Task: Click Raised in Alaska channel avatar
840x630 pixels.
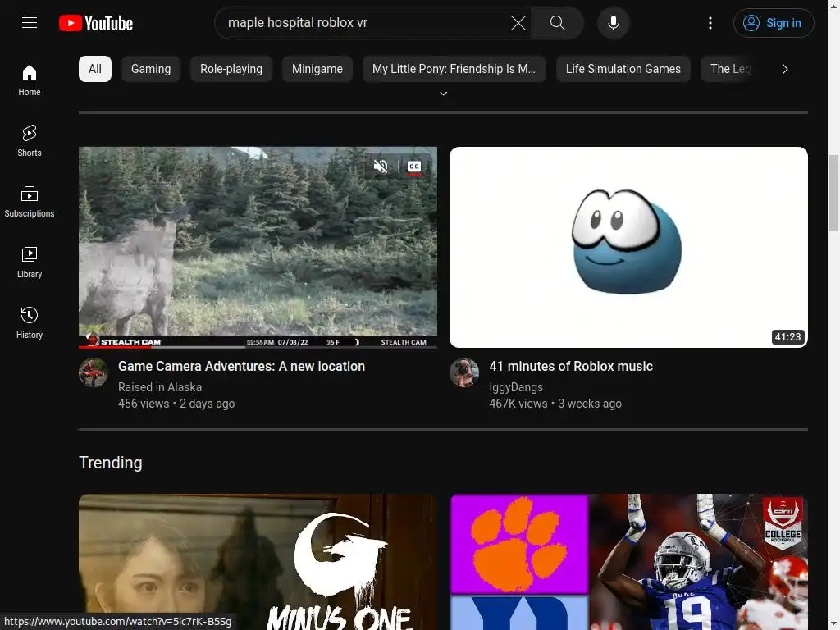Action: click(94, 372)
